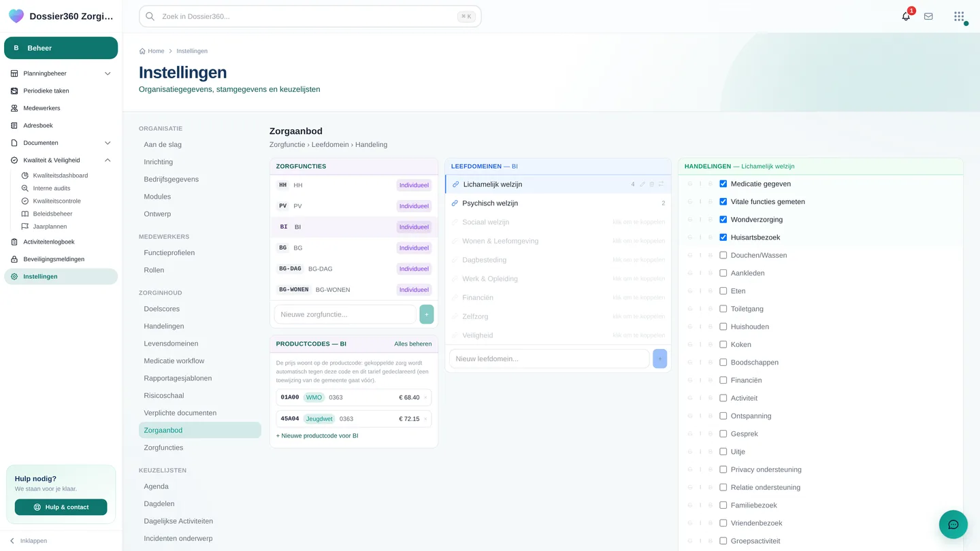
Task: Check the Douchen/Wassen checkbox
Action: pyautogui.click(x=723, y=255)
